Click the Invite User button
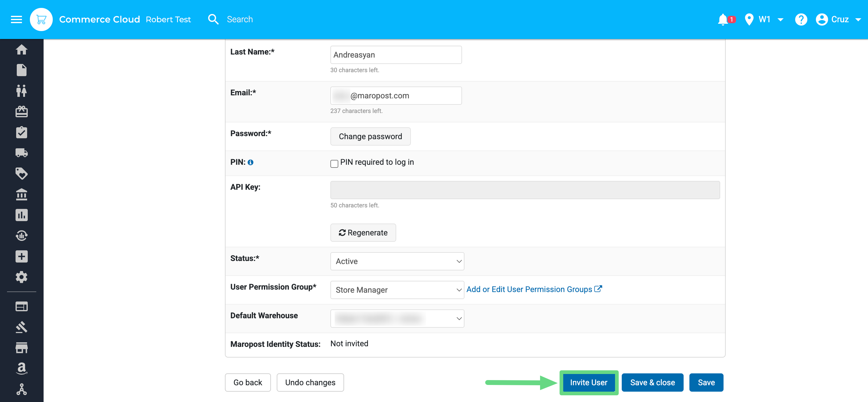The image size is (868, 402). (x=588, y=382)
